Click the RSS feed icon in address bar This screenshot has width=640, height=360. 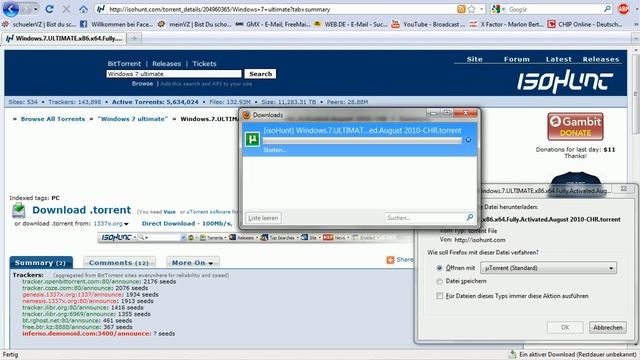(461, 9)
